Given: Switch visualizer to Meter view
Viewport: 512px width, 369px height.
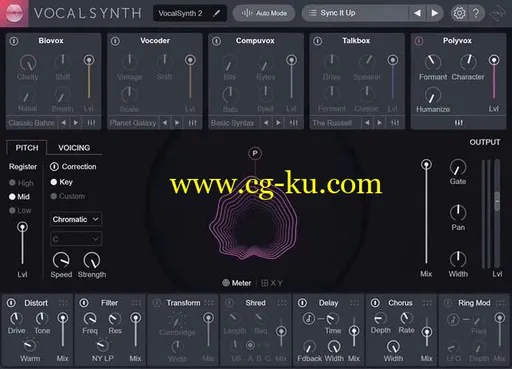Looking at the screenshot, I should (237, 283).
